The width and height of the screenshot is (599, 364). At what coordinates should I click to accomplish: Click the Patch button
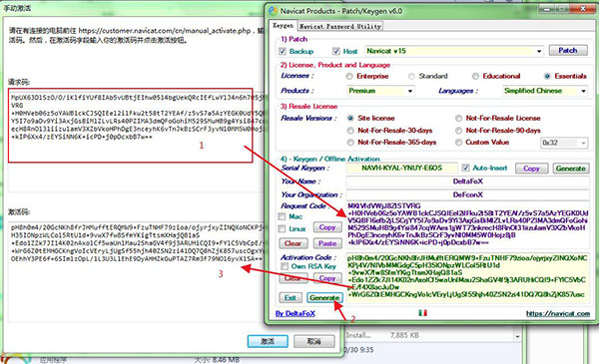pos(568,51)
